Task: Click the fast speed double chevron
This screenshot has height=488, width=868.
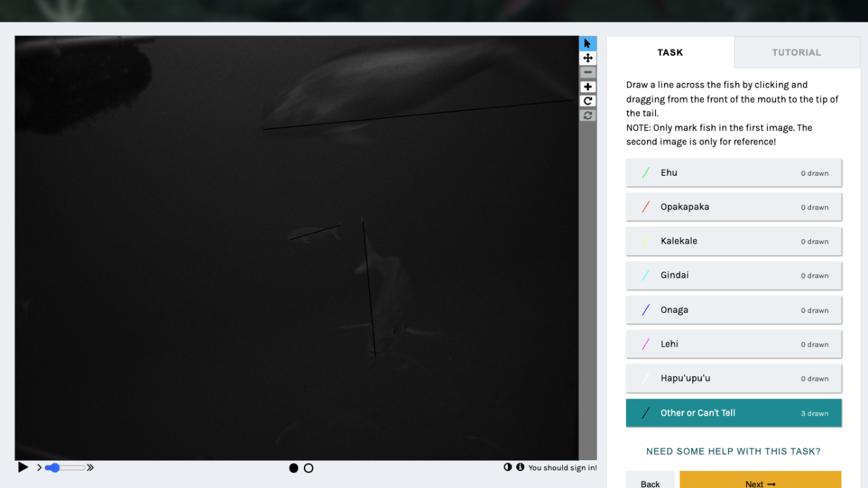Action: [90, 468]
